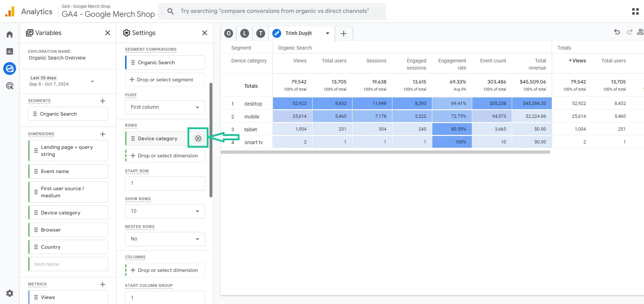Click the table horizontal scrollbar

pos(385,152)
